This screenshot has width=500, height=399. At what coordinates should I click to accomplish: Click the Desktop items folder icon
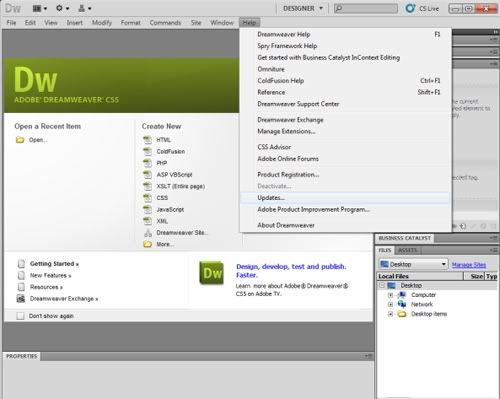[x=402, y=314]
